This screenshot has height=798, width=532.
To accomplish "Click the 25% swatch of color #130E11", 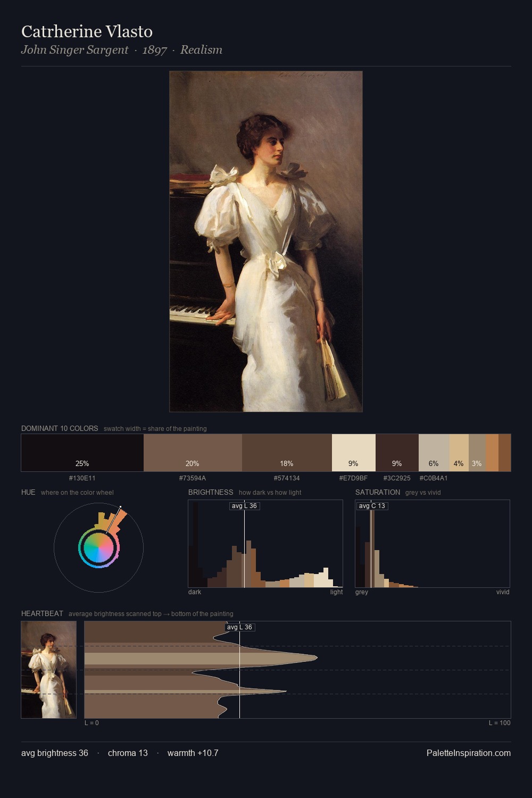I will pos(82,453).
